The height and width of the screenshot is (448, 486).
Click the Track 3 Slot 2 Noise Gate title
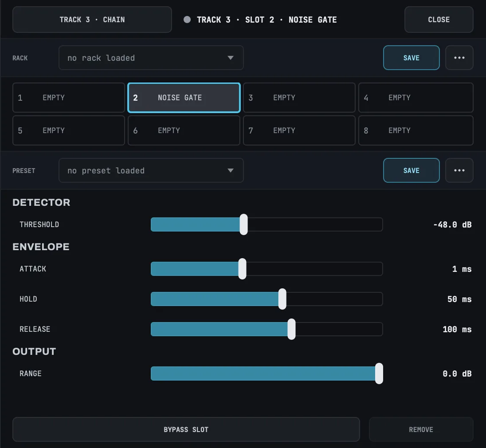pos(267,20)
